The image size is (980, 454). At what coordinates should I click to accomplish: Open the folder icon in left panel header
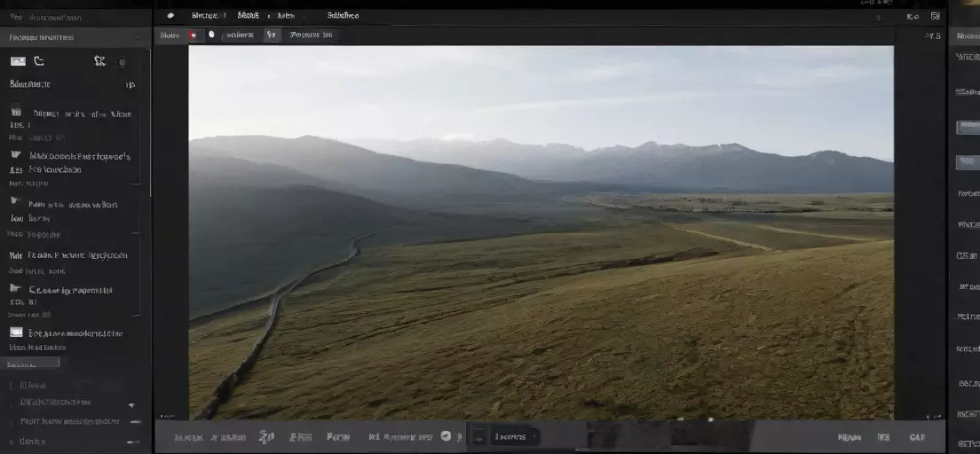pyautogui.click(x=39, y=60)
